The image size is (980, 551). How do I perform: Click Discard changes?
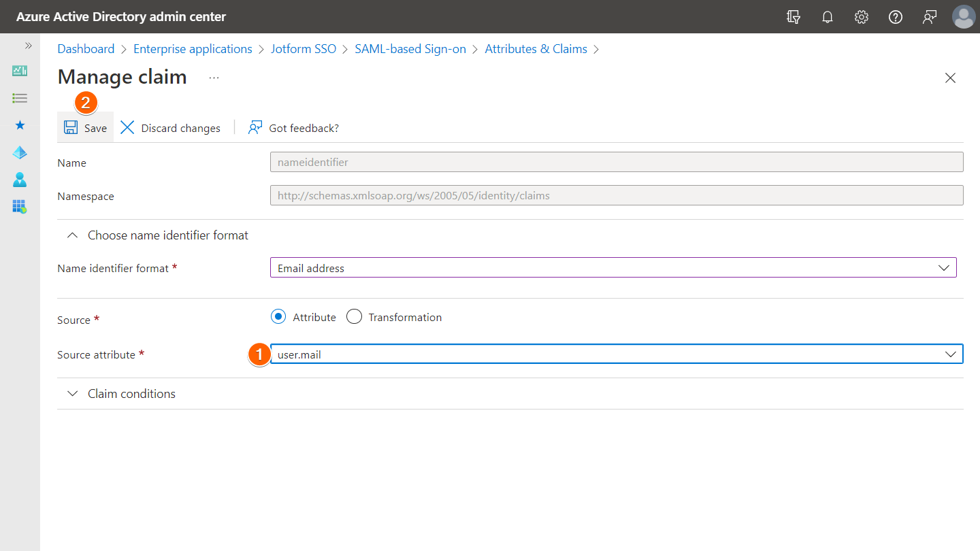point(171,128)
